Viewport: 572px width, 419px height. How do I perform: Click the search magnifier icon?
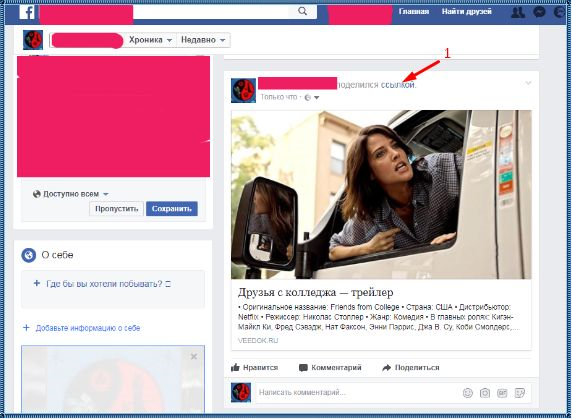pos(302,11)
